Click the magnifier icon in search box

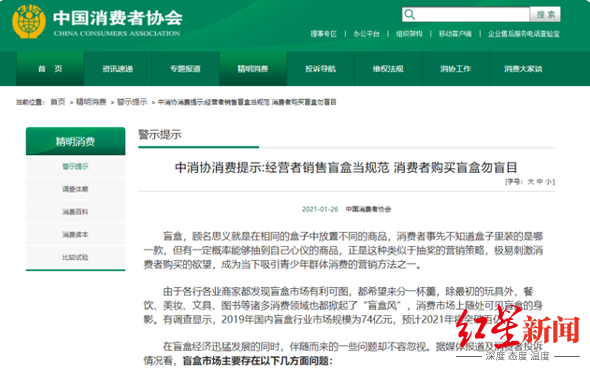410,15
